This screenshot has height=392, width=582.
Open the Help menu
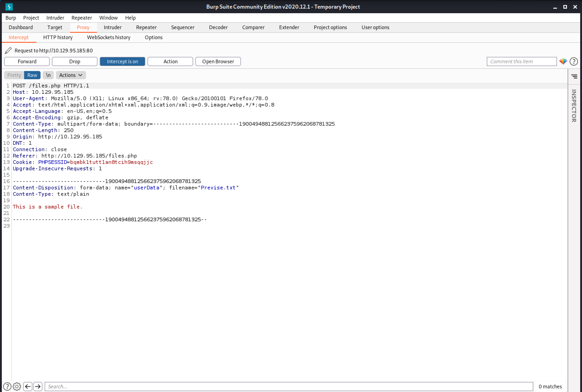tap(130, 18)
